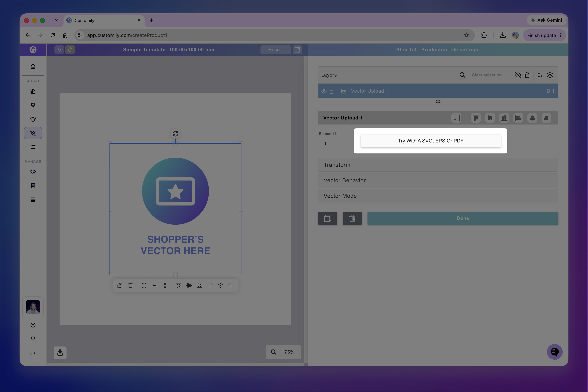Click fit width icon in floating toolbar

155,285
